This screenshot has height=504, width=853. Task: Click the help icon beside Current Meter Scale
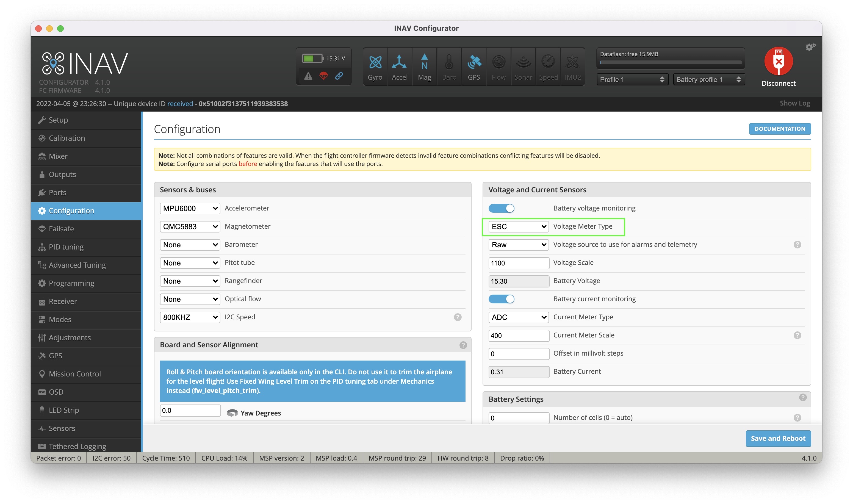pyautogui.click(x=797, y=336)
